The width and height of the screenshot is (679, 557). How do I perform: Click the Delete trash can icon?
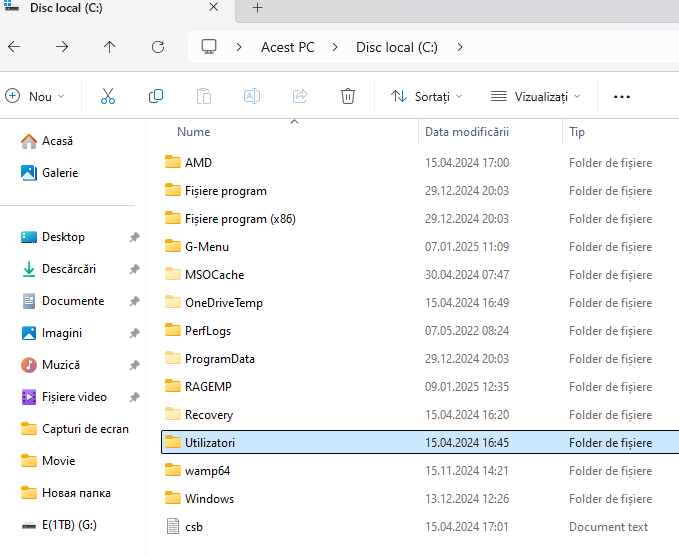point(348,96)
